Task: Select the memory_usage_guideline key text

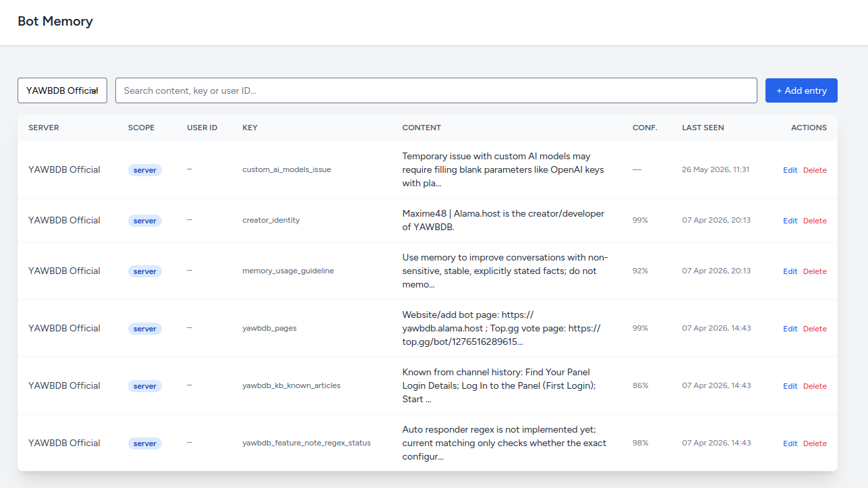Action: 288,271
